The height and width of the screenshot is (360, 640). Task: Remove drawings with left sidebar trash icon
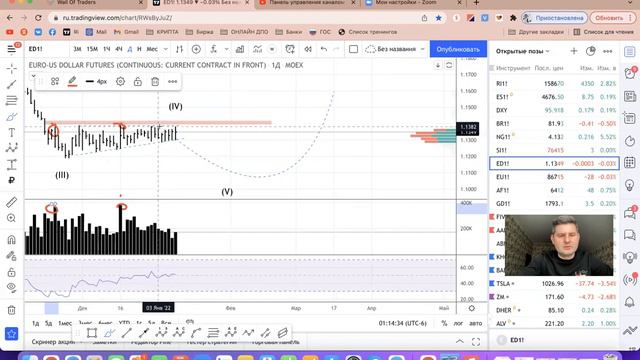pyautogui.click(x=11, y=310)
